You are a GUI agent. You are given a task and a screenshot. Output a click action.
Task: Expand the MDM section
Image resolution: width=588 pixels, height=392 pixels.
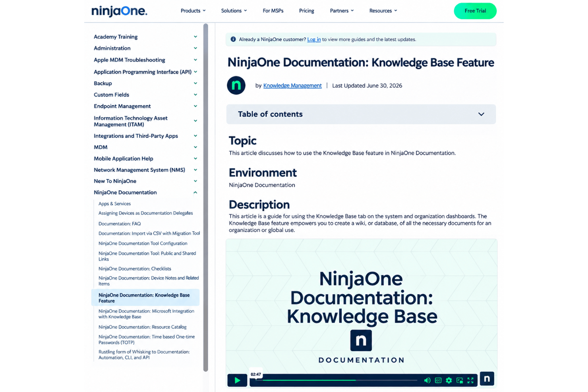145,147
